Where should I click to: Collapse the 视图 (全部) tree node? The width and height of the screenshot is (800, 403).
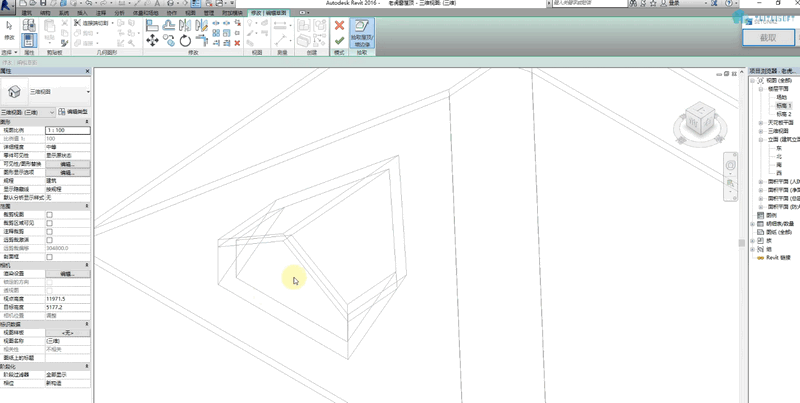tap(753, 81)
